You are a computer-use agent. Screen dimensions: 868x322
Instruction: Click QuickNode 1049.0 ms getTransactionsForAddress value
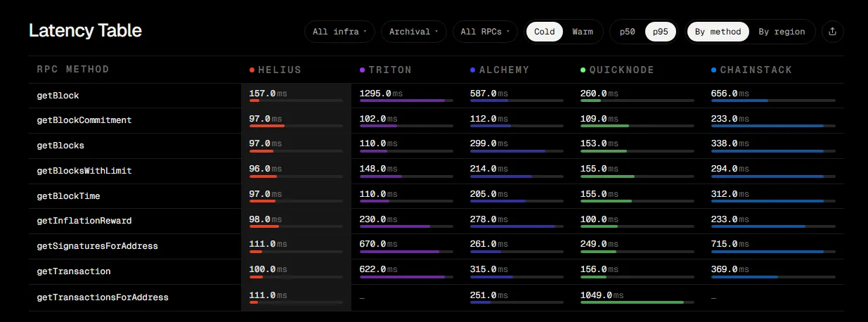coord(602,295)
